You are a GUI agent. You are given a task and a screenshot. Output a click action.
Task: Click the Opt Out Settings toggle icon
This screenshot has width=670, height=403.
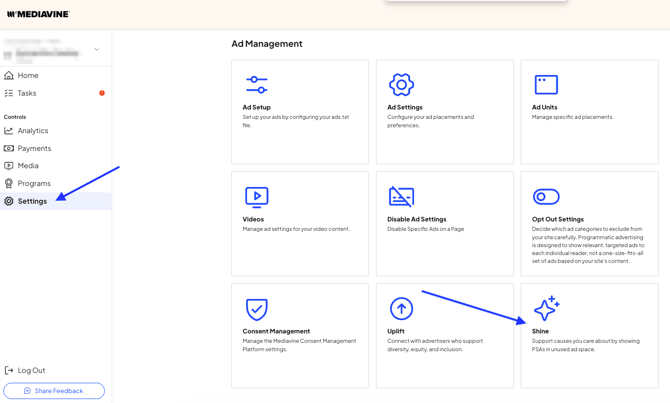(546, 197)
